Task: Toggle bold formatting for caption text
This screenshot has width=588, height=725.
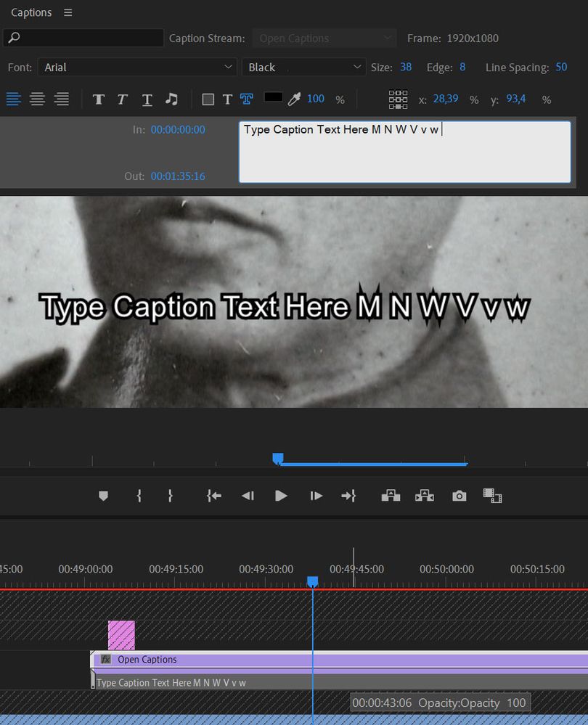Action: coord(99,99)
